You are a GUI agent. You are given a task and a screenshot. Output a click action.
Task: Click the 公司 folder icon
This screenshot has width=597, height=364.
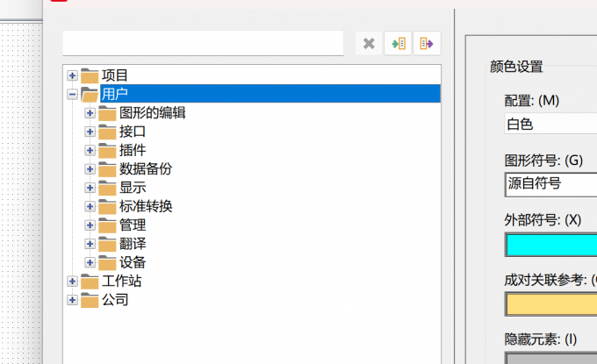point(90,300)
